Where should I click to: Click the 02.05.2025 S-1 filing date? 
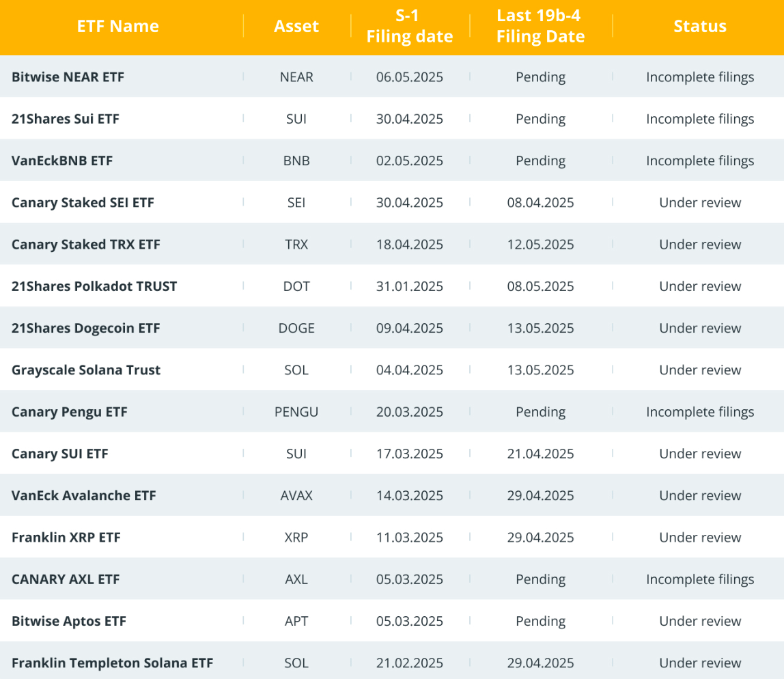coord(410,161)
